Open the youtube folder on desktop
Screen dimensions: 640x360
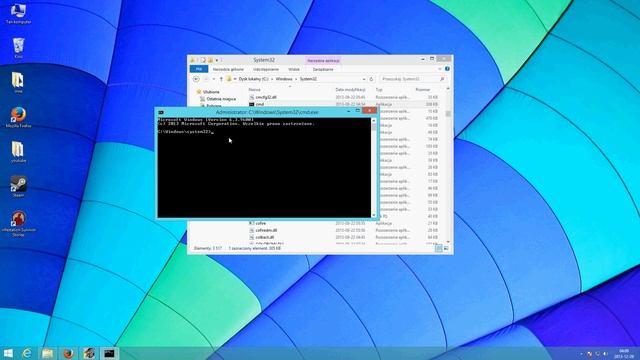(x=18, y=152)
